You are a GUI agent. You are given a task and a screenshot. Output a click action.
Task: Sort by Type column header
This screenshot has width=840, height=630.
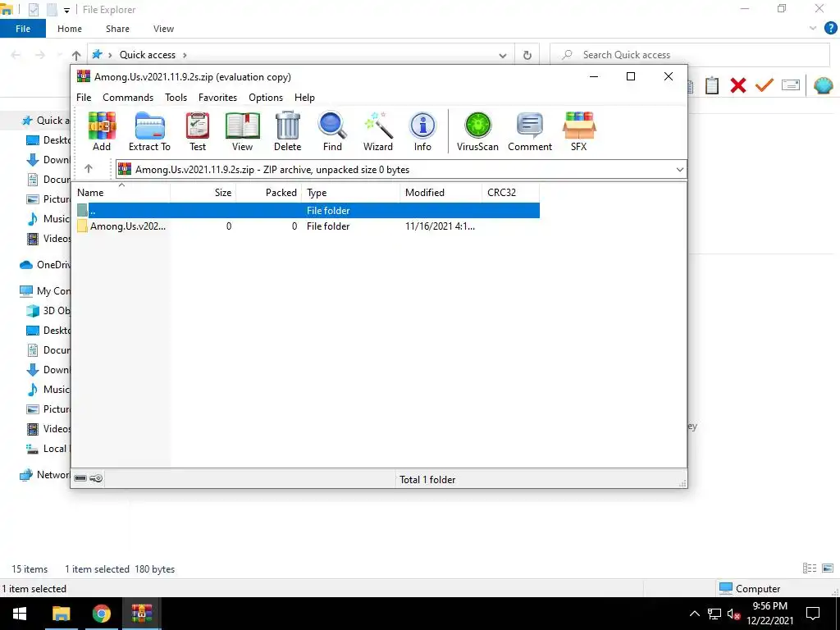click(350, 192)
